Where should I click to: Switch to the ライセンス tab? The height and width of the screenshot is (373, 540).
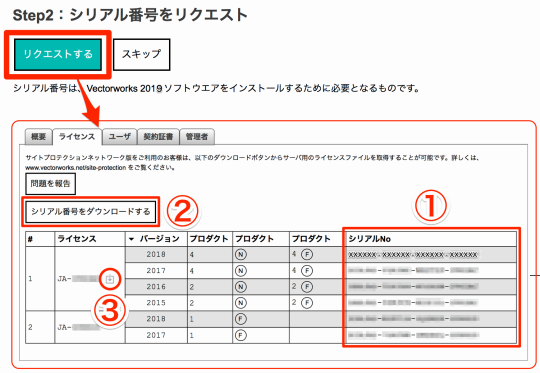(77, 137)
